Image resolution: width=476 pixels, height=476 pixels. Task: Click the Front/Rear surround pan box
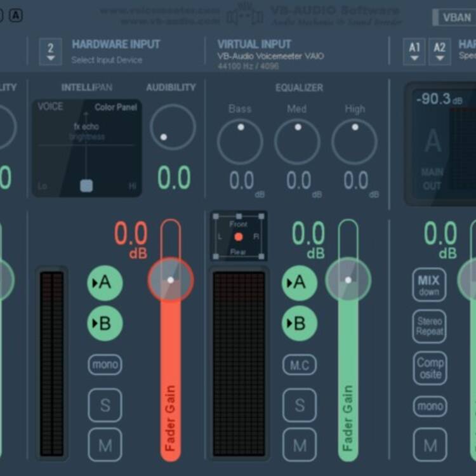click(x=239, y=236)
